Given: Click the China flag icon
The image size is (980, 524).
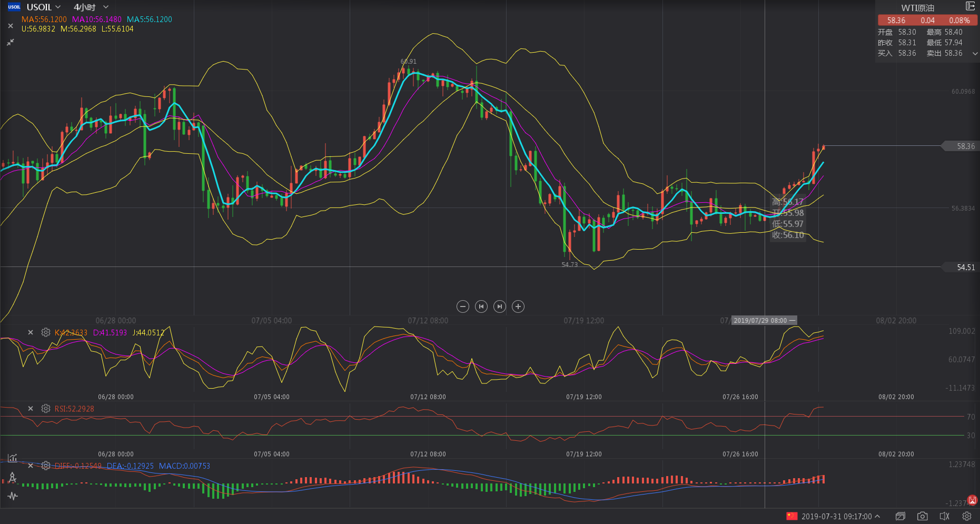Looking at the screenshot, I should coord(792,516).
